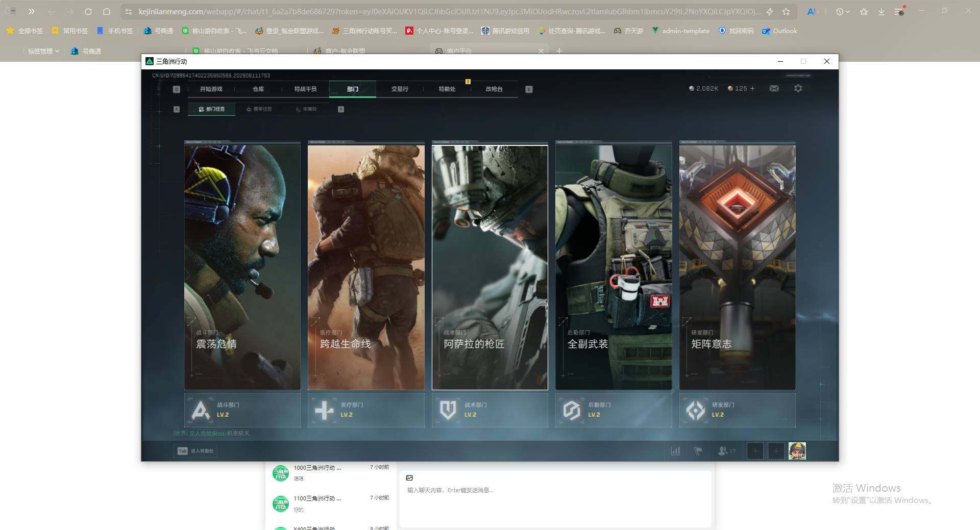Open game settings gear icon

tap(798, 88)
